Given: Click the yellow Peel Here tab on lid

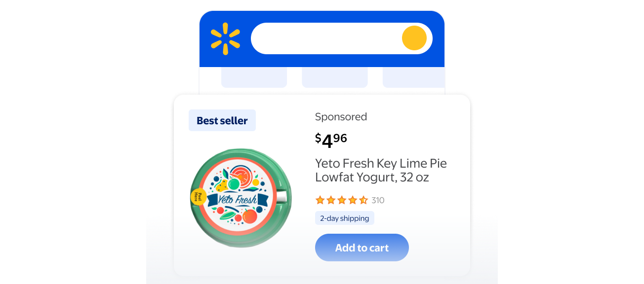Looking at the screenshot, I should [x=199, y=197].
